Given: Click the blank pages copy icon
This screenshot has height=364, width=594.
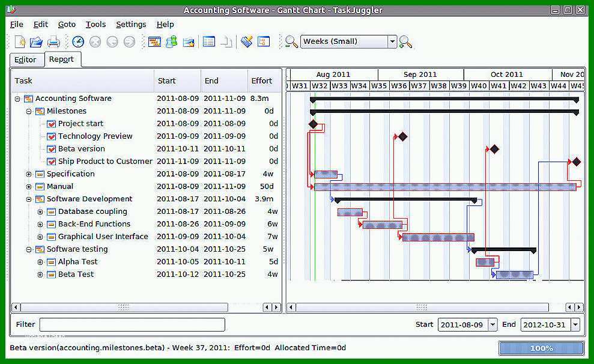Looking at the screenshot, I should tap(226, 41).
